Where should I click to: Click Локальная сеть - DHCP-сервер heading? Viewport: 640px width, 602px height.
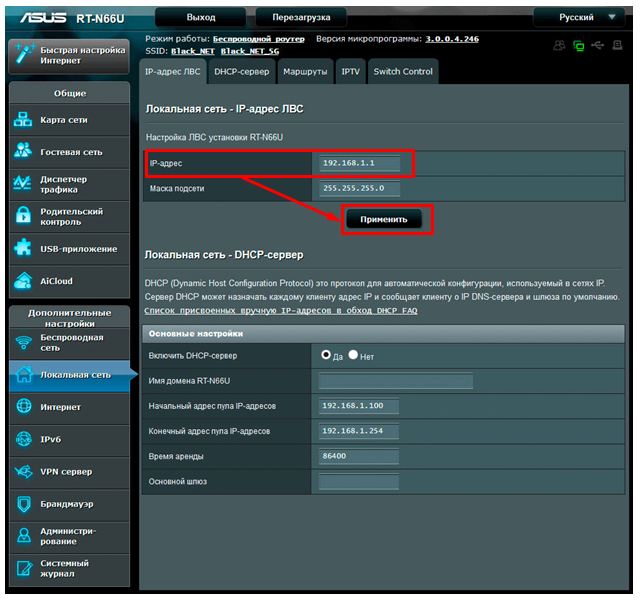point(224,255)
